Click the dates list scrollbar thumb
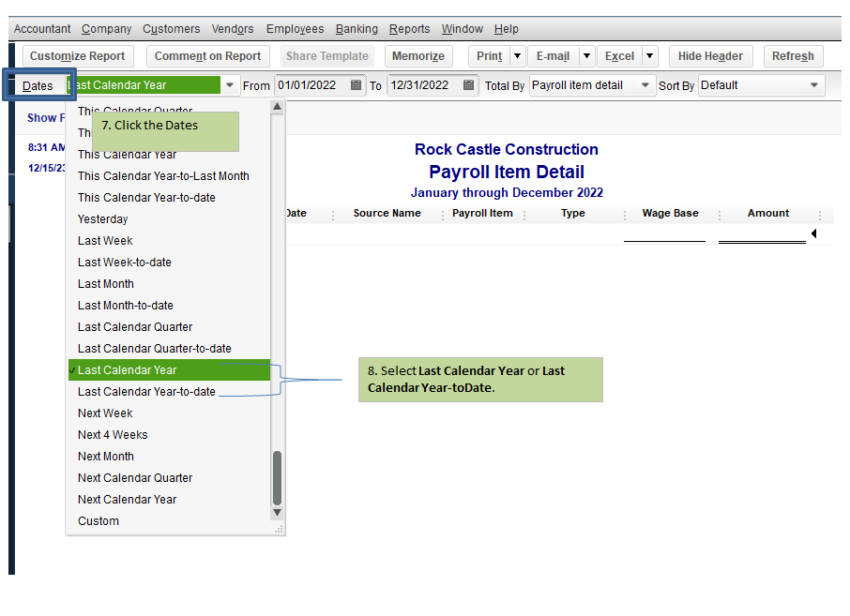 277,477
